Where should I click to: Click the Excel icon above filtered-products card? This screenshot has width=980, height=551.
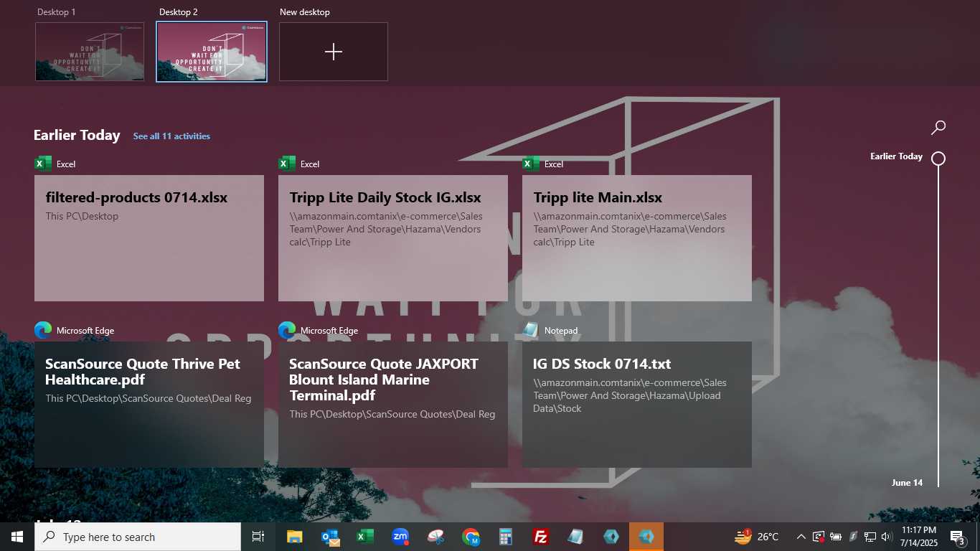(43, 164)
